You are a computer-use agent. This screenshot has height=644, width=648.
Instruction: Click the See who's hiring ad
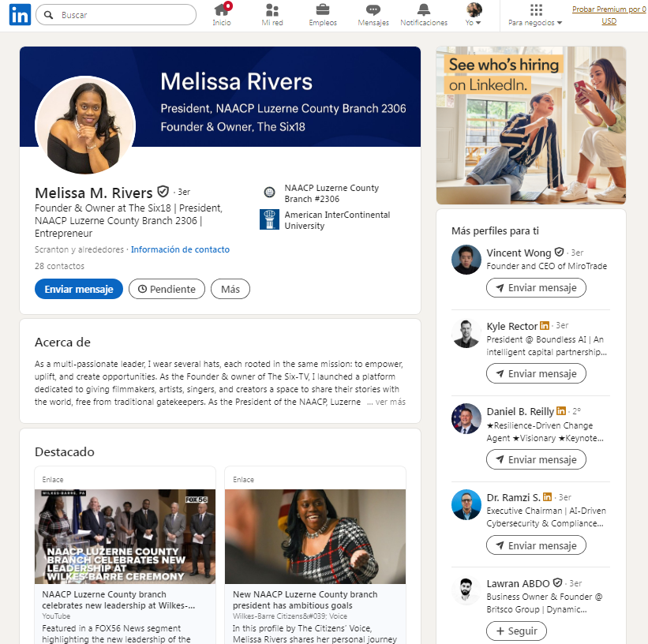pos(531,125)
